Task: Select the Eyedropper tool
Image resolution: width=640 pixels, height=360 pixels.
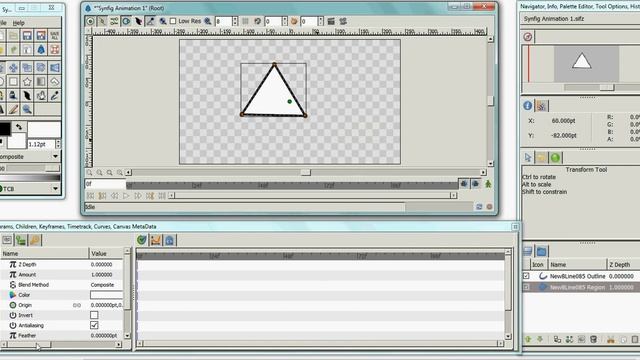Action: [x=54, y=96]
